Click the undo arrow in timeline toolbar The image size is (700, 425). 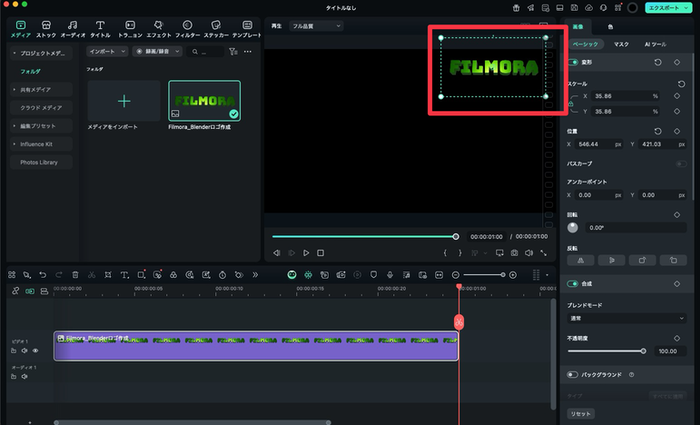point(42,274)
